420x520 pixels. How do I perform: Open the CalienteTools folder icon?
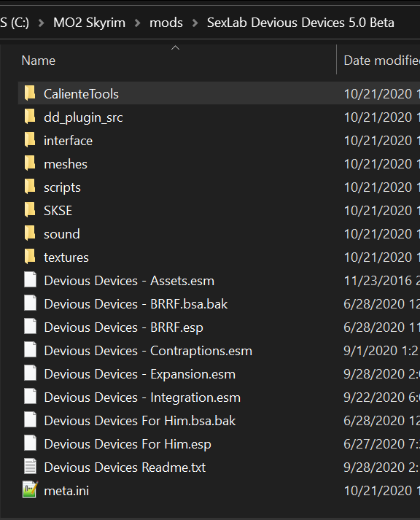[x=30, y=93]
